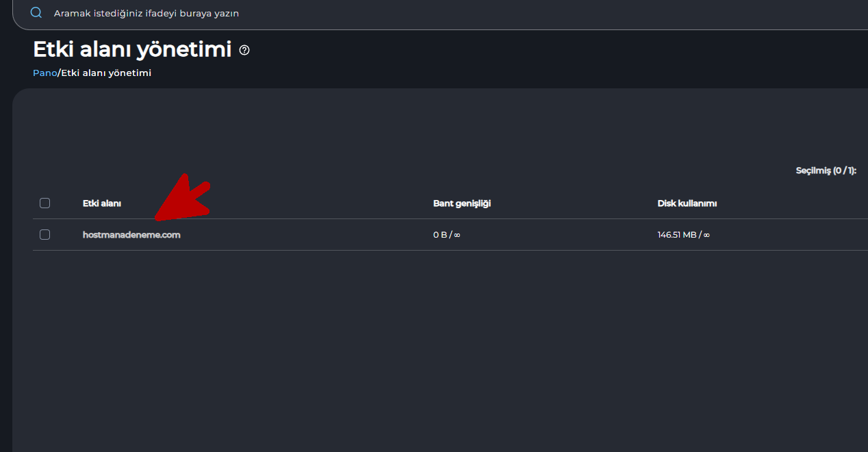Click the 0 B bandwidth value
868x452 pixels.
[439, 235]
